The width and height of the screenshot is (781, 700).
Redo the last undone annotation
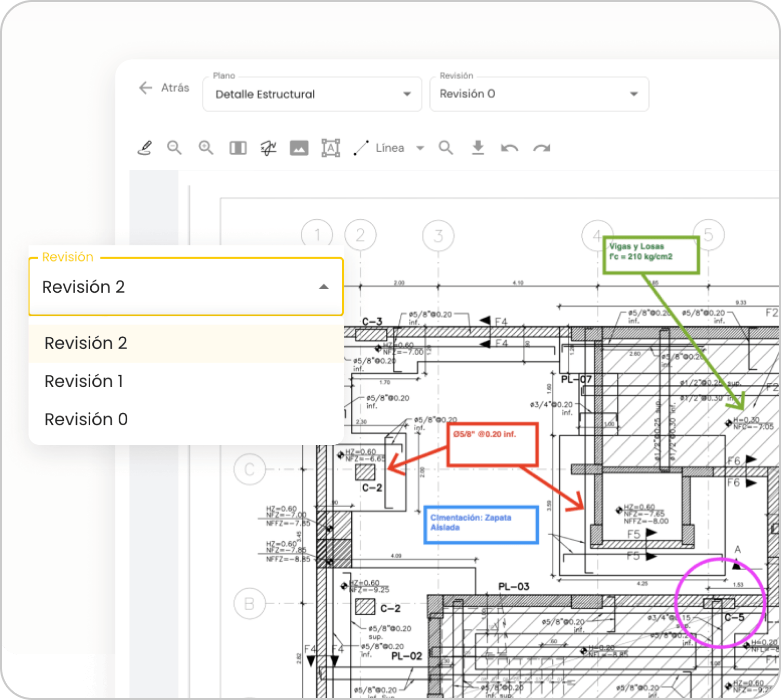coord(542,148)
